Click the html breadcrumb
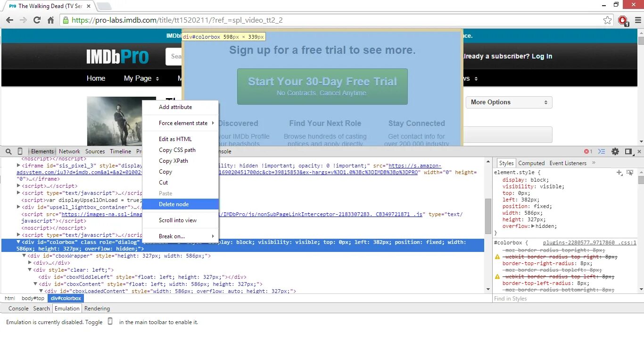The image size is (644, 343). tap(10, 298)
